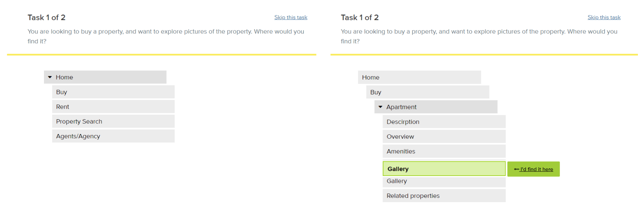Image resolution: width=644 pixels, height=215 pixels.
Task: Click the Home label in left tree
Action: tap(64, 77)
